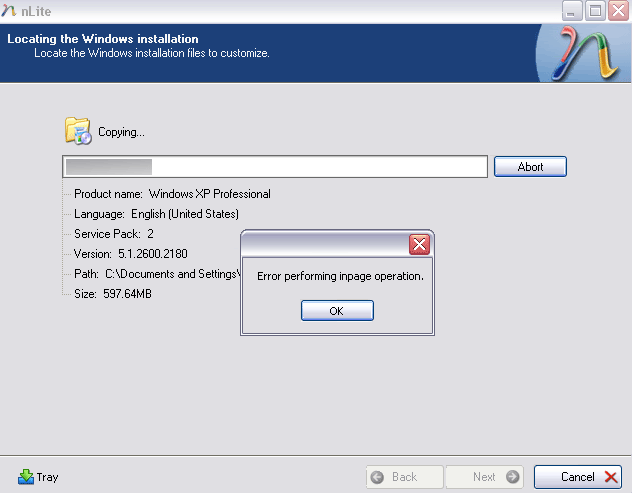Click the Back arrow icon

tap(377, 477)
